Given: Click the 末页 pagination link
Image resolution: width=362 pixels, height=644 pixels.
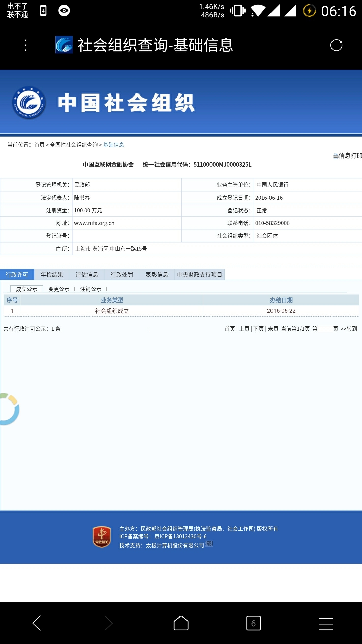Looking at the screenshot, I should tap(273, 329).
